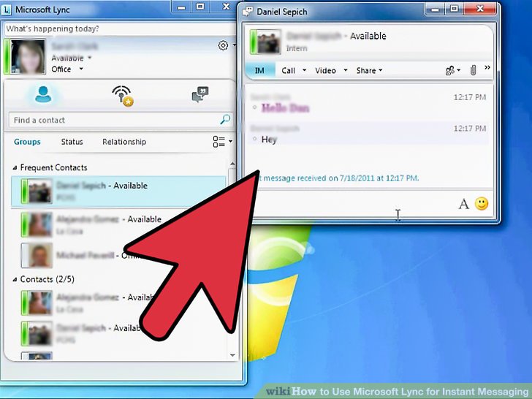532x399 pixels.
Task: Open the Contacts view icon in Lync
Action: click(43, 94)
